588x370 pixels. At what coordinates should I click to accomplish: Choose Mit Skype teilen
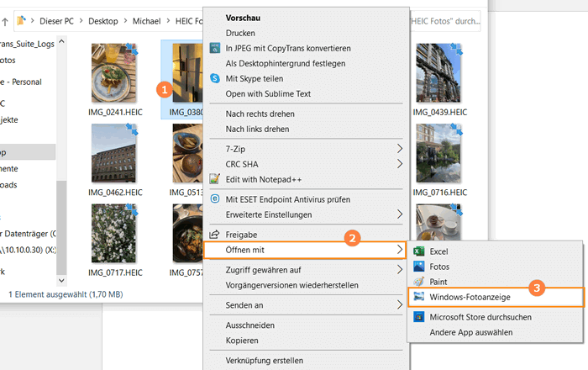pyautogui.click(x=255, y=78)
